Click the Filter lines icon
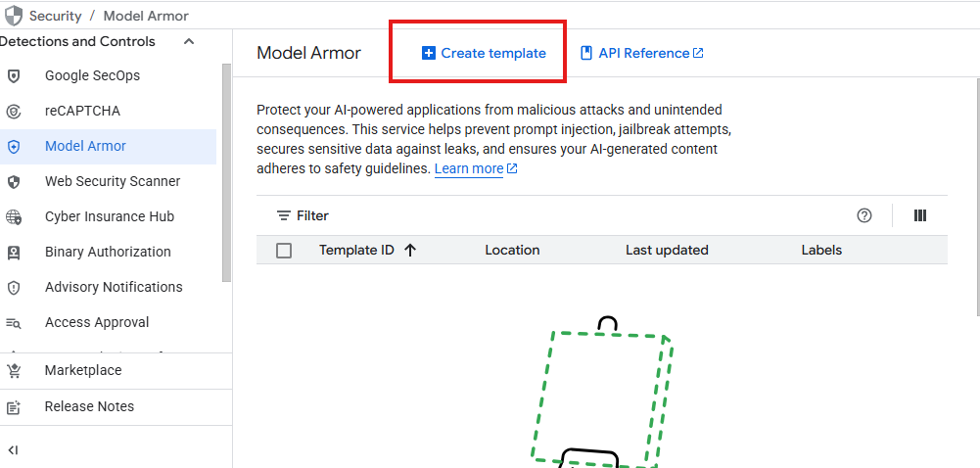 (284, 216)
